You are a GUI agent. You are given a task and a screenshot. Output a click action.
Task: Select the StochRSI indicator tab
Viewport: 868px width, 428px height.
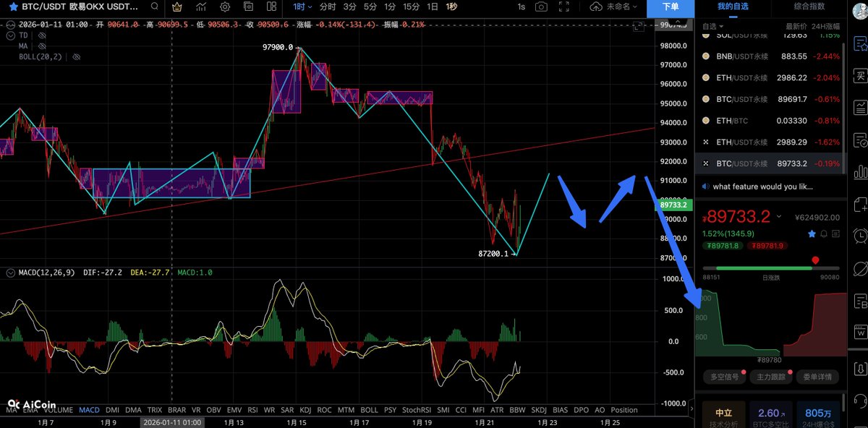point(416,410)
